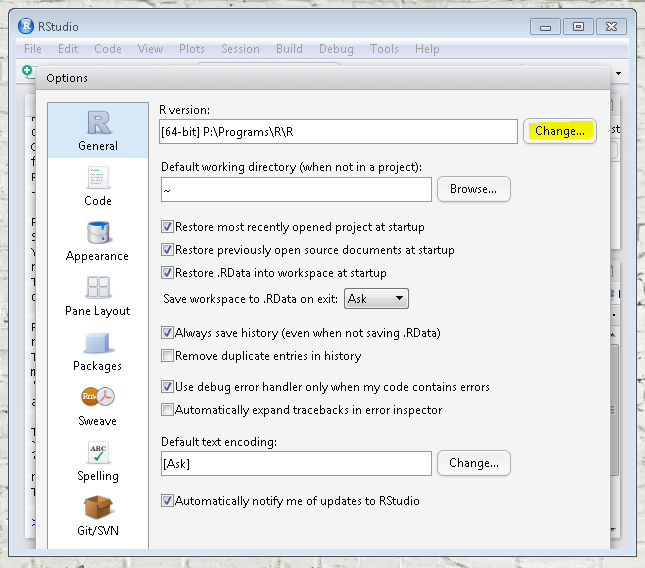
Task: Open the View menu
Action: [x=150, y=49]
